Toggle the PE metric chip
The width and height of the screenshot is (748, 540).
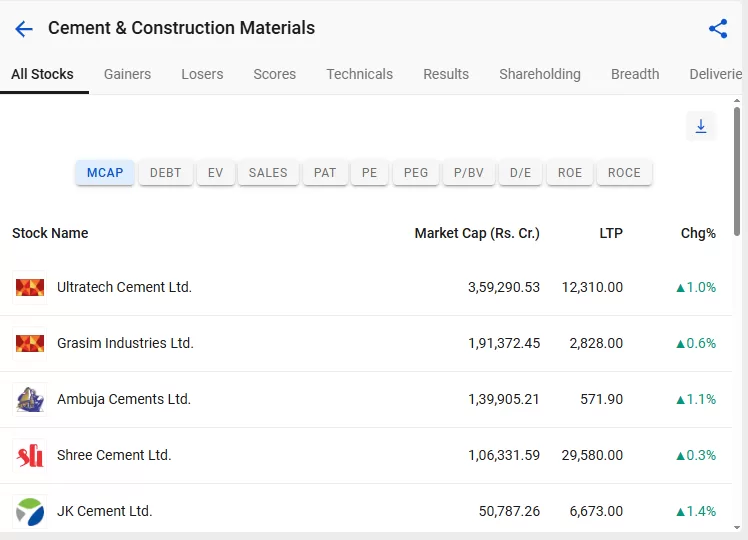pos(370,173)
